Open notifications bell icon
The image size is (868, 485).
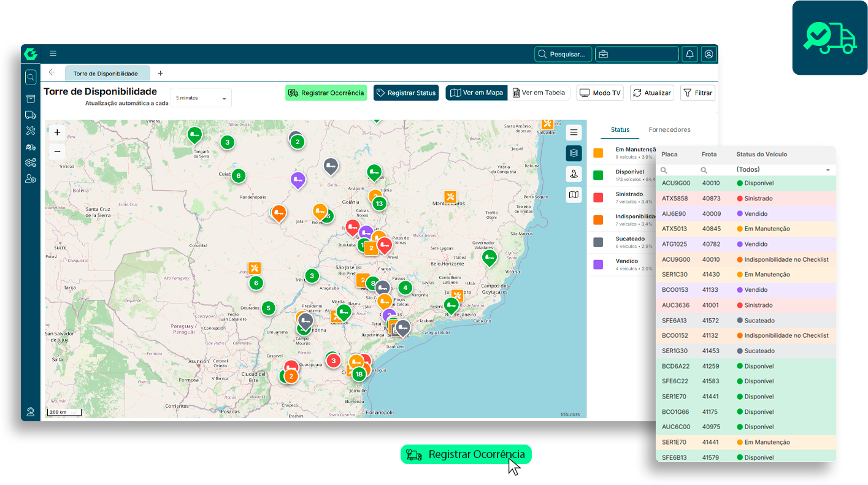(x=689, y=54)
